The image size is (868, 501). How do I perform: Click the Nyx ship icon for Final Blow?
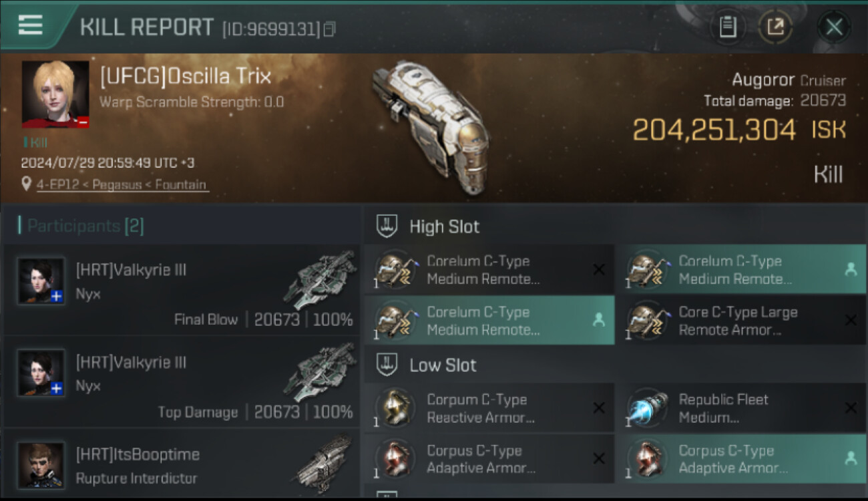pyautogui.click(x=320, y=279)
